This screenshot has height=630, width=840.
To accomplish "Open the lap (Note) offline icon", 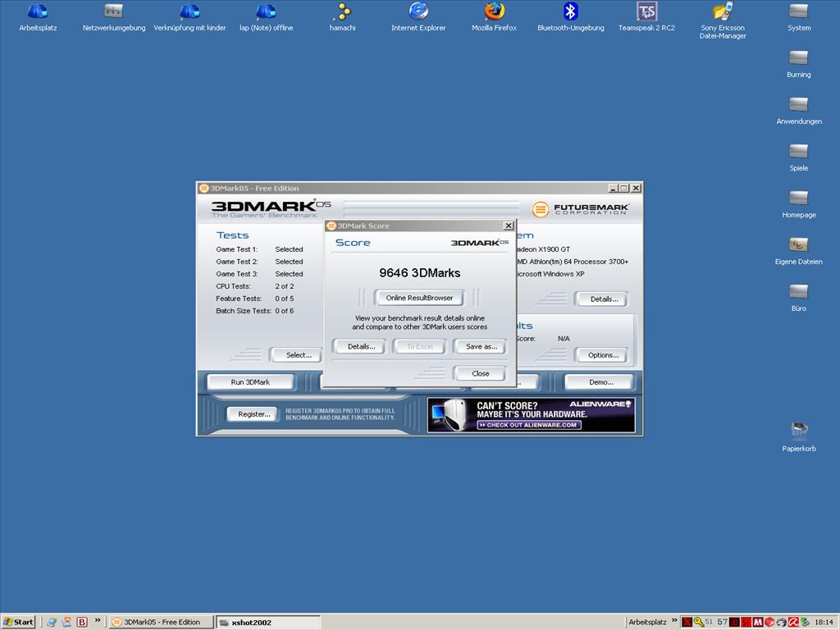I will click(x=266, y=16).
